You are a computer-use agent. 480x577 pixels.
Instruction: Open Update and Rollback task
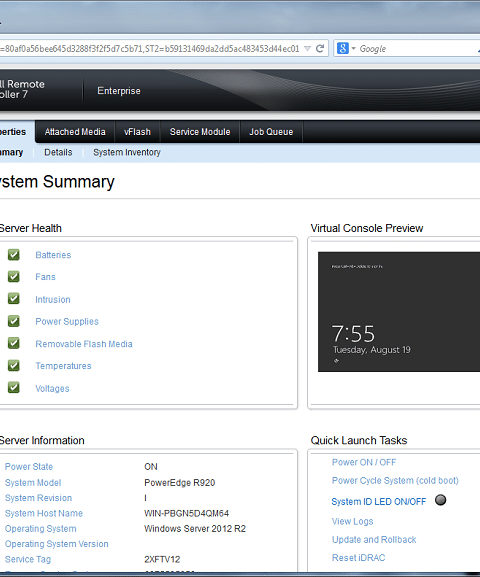374,540
